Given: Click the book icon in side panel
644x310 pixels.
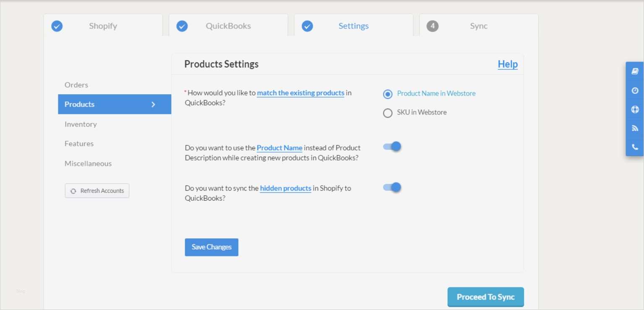Looking at the screenshot, I should [x=635, y=71].
